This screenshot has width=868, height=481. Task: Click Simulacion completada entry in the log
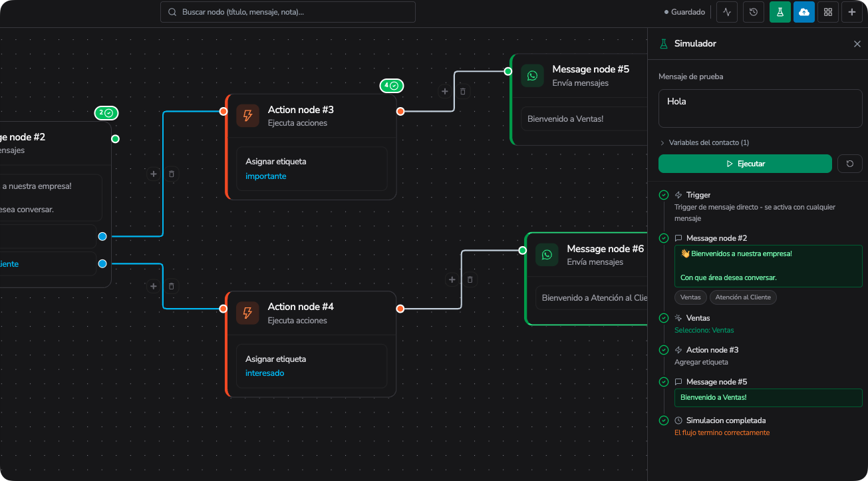tap(726, 420)
